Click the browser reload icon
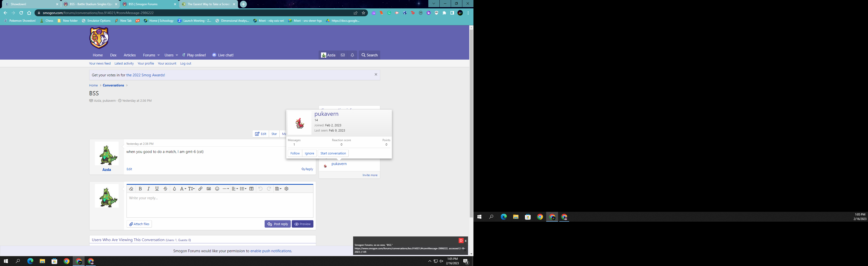This screenshot has height=266, width=868. coord(21,13)
